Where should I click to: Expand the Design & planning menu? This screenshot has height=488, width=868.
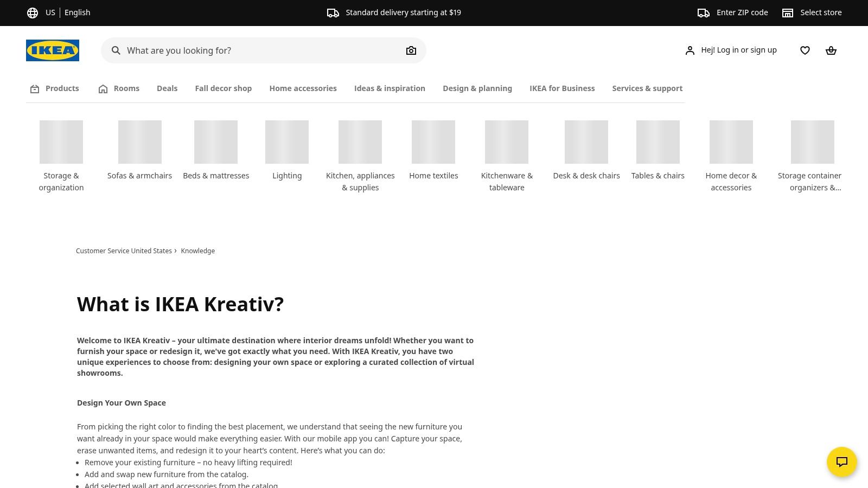477,88
